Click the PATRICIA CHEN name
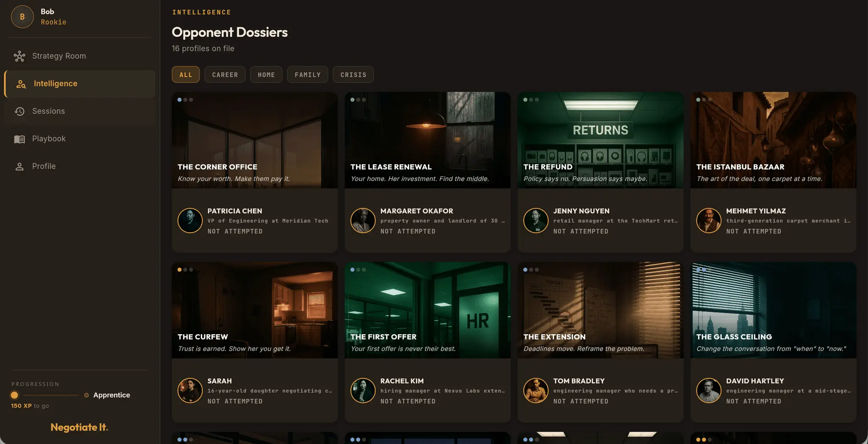868x444 pixels. pyautogui.click(x=235, y=211)
